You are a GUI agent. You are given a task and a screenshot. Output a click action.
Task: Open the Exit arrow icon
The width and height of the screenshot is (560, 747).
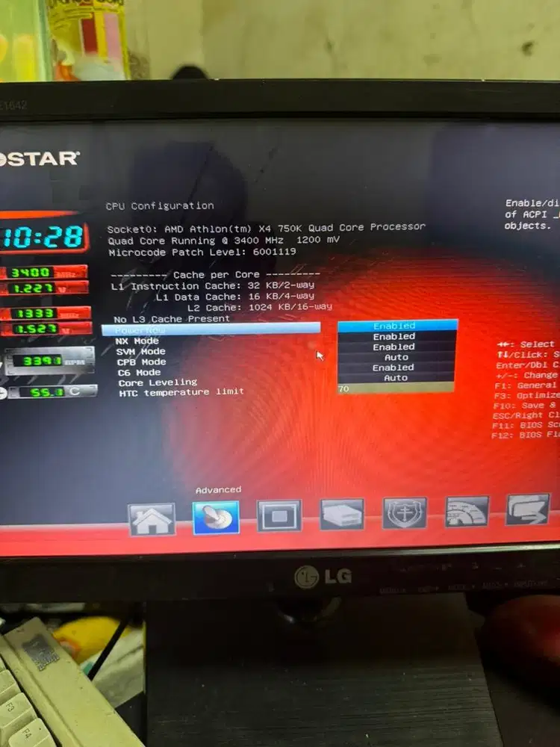[528, 509]
